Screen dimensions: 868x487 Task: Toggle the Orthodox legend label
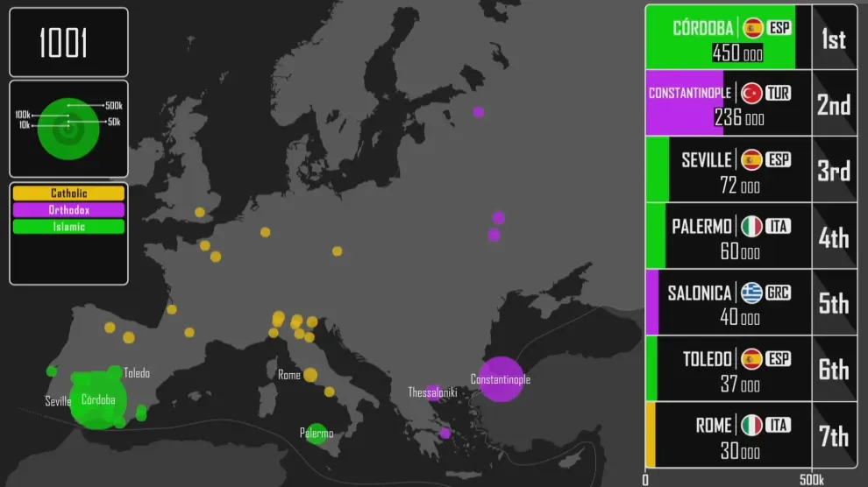pos(68,210)
